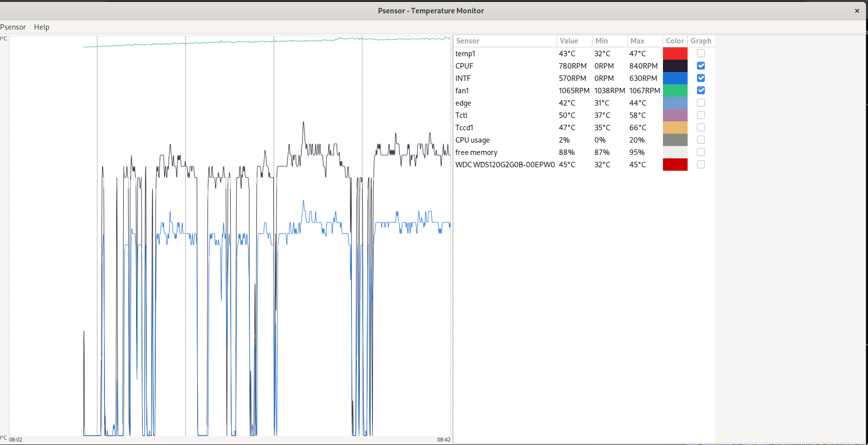Disable graph display for INTF fan
Image resolution: width=868 pixels, height=445 pixels.
[x=700, y=78]
